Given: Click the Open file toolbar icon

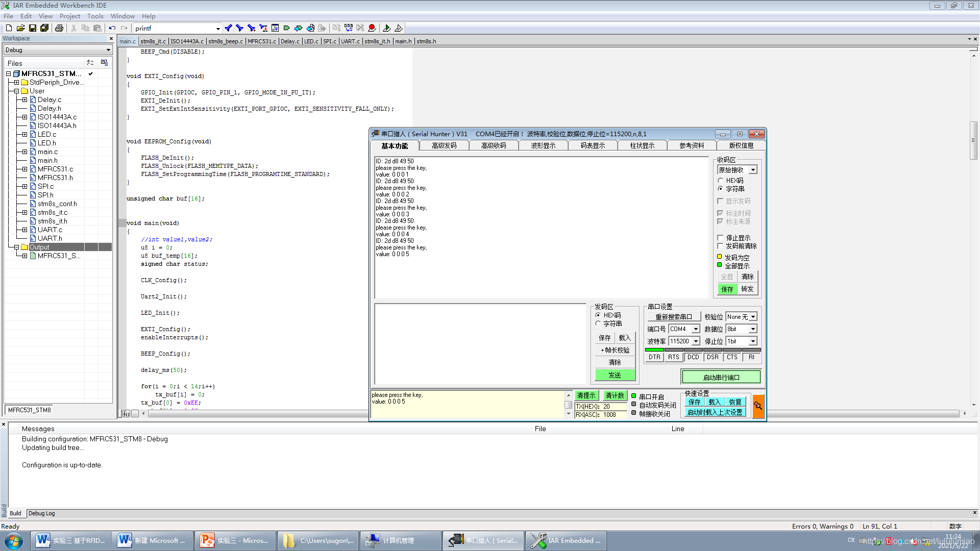Looking at the screenshot, I should point(20,28).
